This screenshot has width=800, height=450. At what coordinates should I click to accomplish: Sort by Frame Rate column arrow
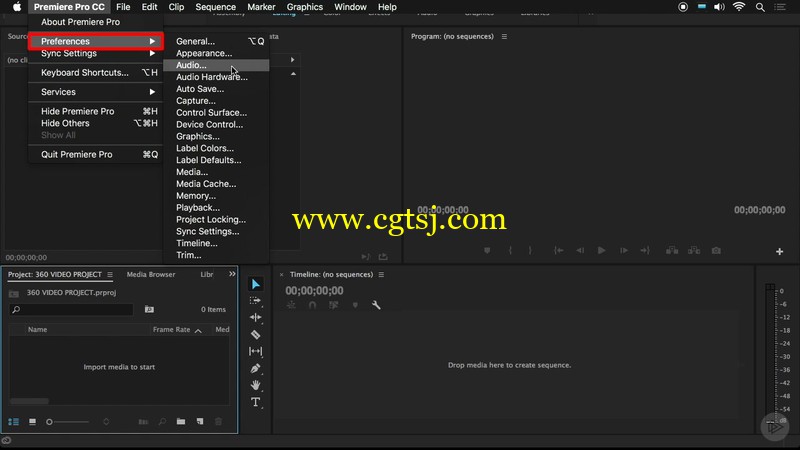(x=198, y=331)
